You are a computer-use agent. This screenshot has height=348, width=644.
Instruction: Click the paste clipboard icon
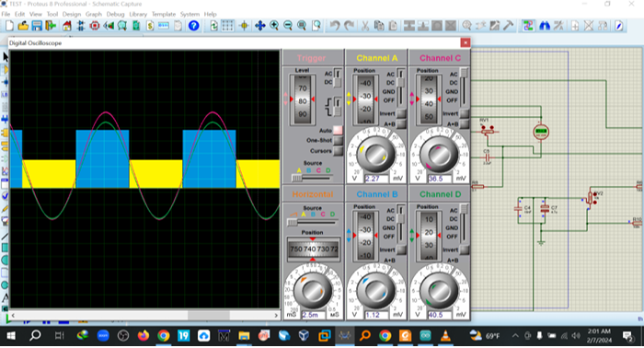tap(393, 26)
